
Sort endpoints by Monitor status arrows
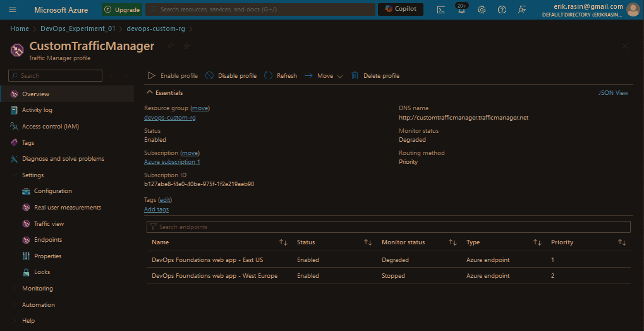tap(453, 242)
